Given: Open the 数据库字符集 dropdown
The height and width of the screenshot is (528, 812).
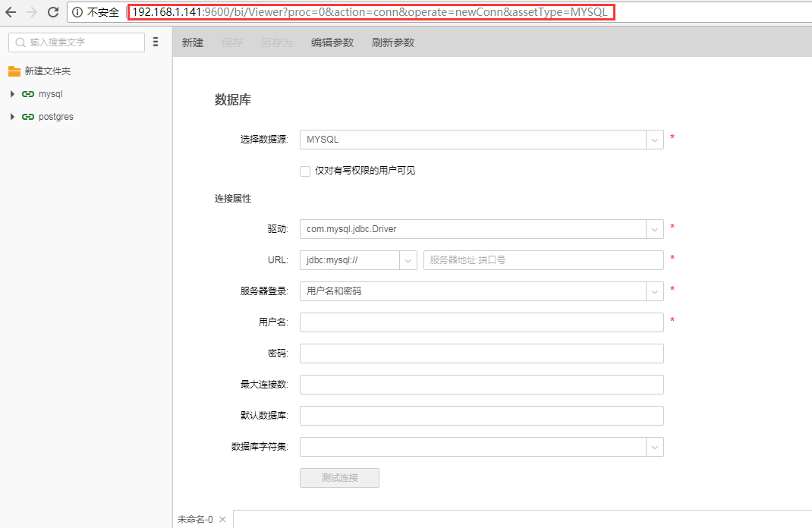Looking at the screenshot, I should coord(655,447).
